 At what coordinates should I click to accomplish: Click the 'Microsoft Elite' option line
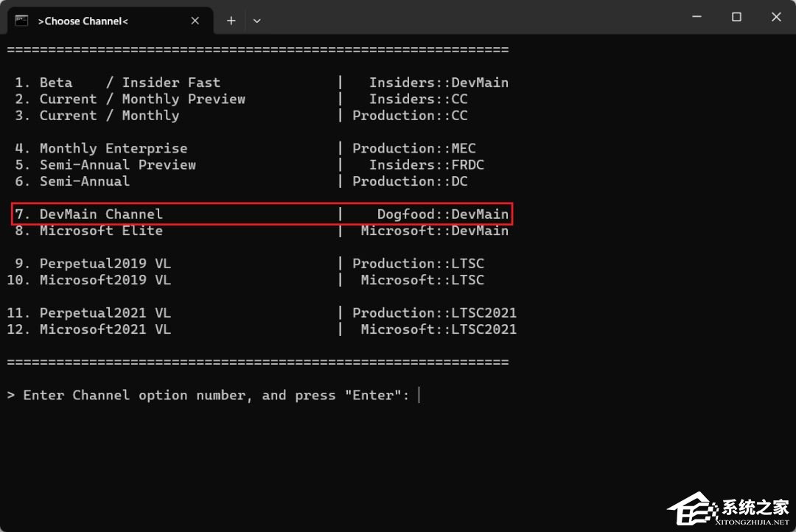tap(262, 231)
